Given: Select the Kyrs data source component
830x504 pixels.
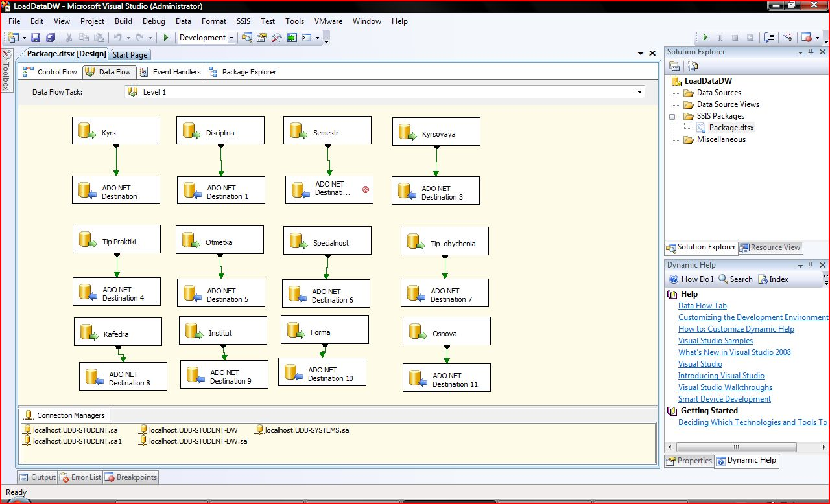Looking at the screenshot, I should pos(115,131).
